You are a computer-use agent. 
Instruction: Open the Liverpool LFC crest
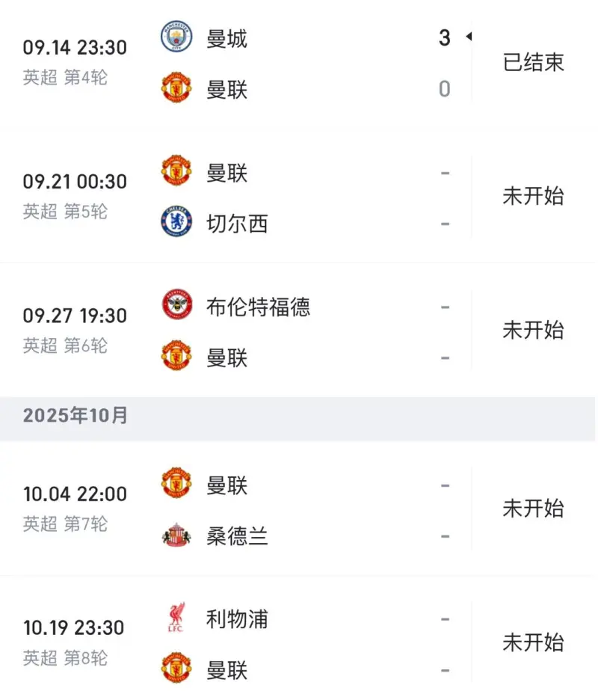[x=176, y=618]
